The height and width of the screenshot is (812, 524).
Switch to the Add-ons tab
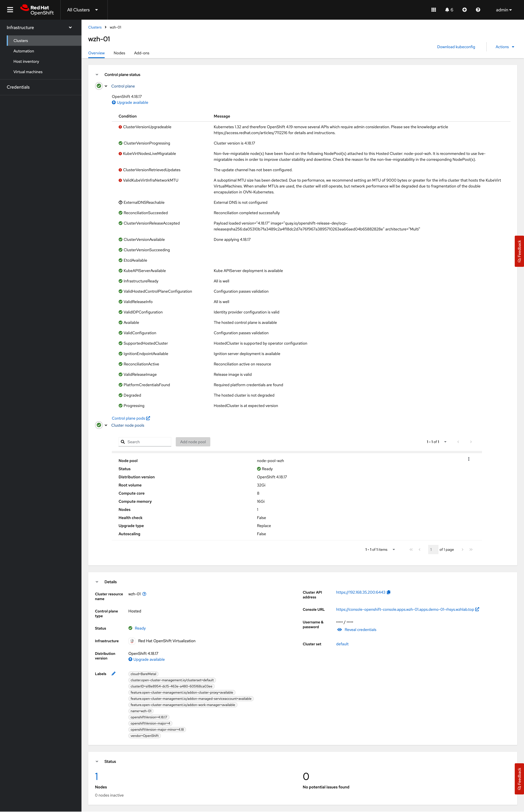(142, 53)
